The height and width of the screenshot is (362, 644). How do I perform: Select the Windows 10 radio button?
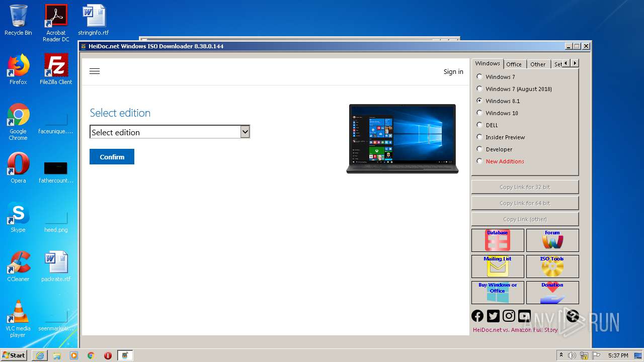point(479,113)
